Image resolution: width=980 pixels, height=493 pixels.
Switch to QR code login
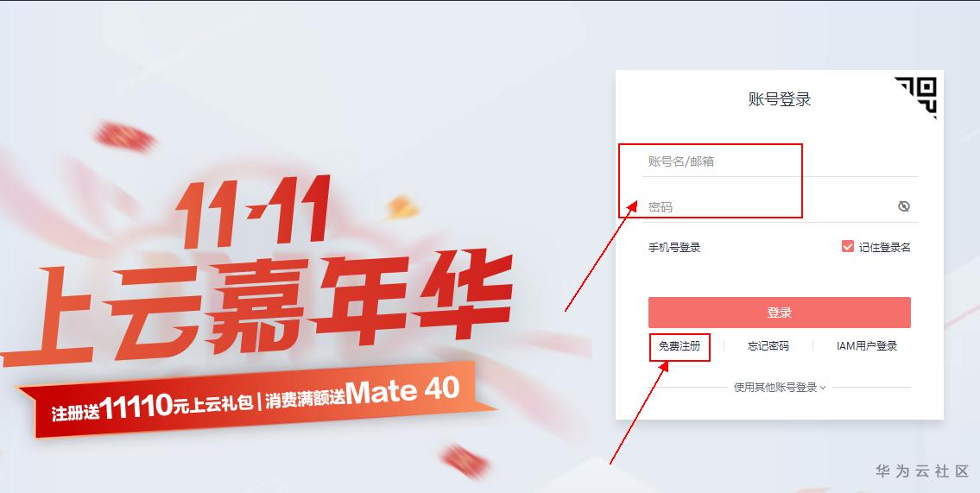pos(919,96)
